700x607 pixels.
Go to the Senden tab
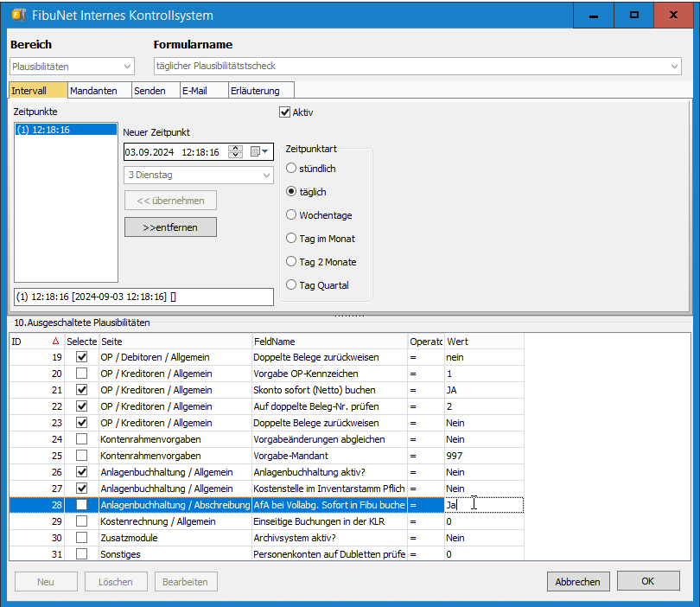156,91
